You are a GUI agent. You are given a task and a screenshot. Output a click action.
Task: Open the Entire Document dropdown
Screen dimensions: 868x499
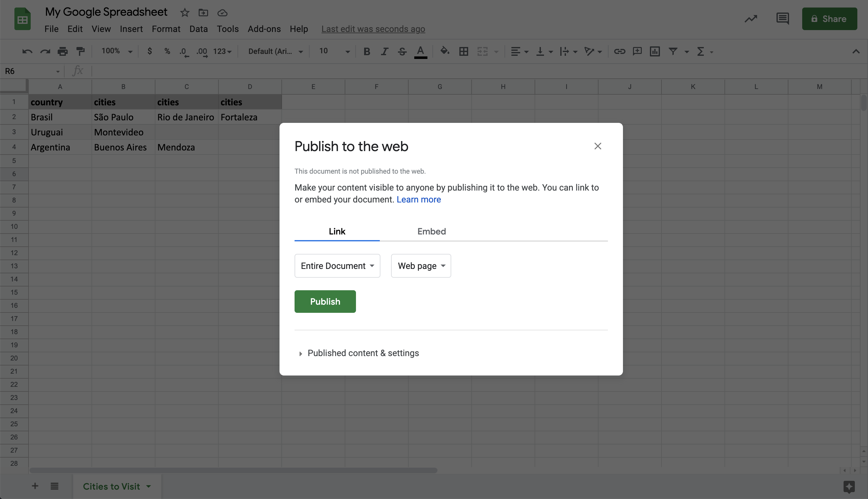337,265
